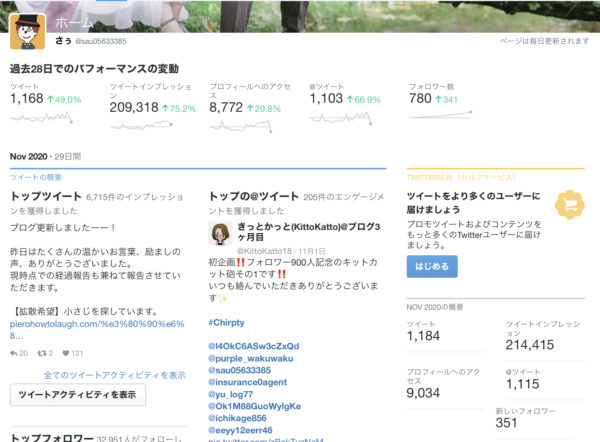The width and height of the screenshot is (600, 442).
Task: Open @sau05633385 mention in the tweet
Action: click(240, 370)
